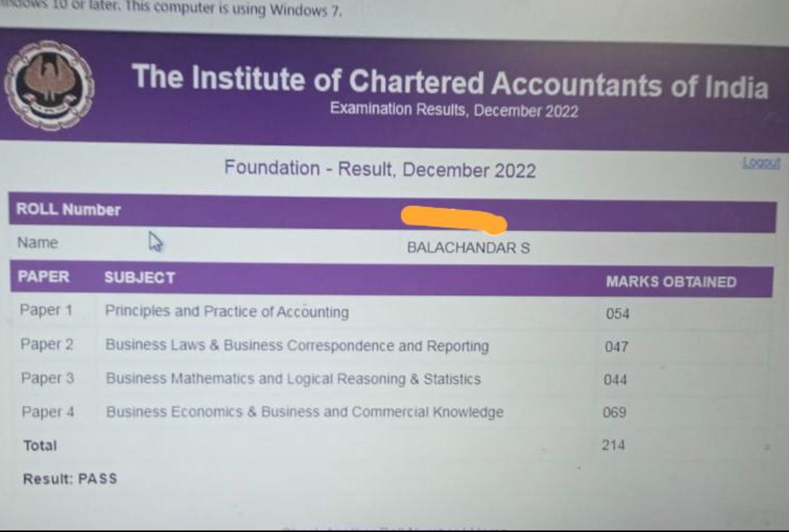Click the institute name banner heading
This screenshot has height=532, width=789.
450,81
